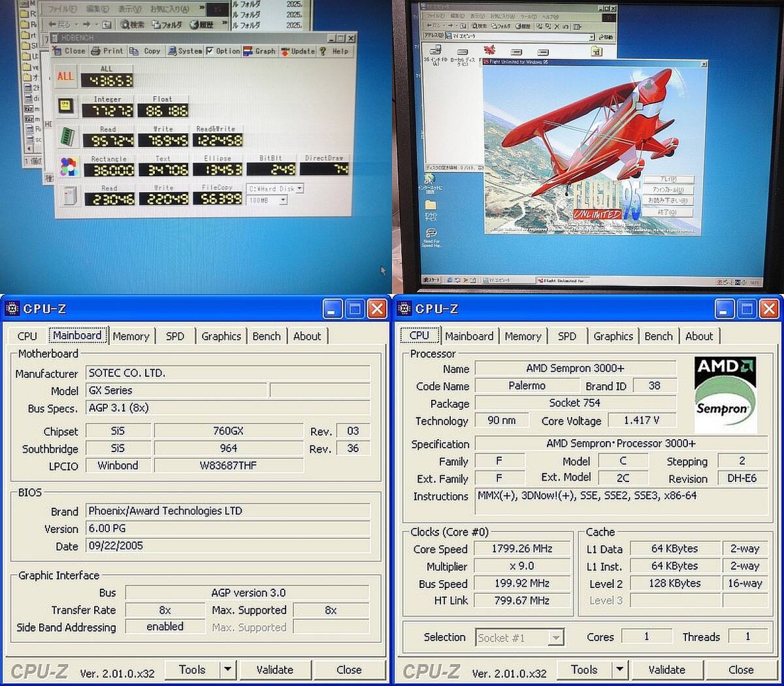Image resolution: width=784 pixels, height=686 pixels.
Task: Open Mainboard tab in the Sempron CPU-Z window
Action: tap(469, 336)
